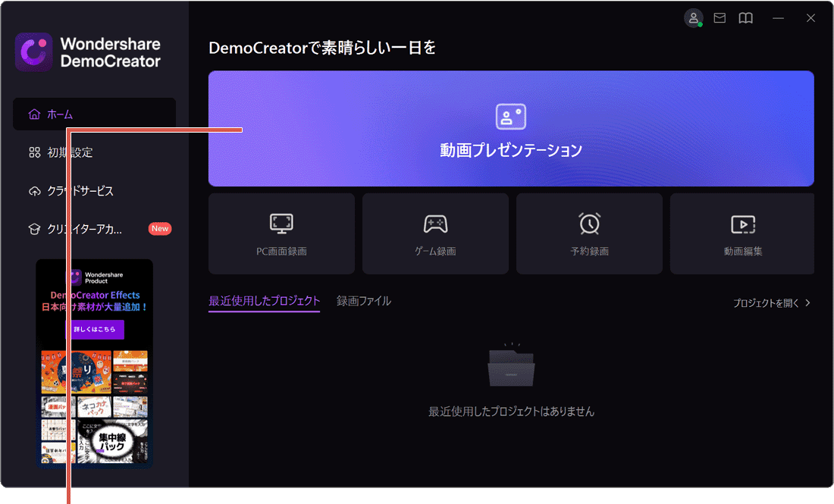Start 予約録画 via the alarm clock icon
834x504 pixels.
tap(589, 224)
